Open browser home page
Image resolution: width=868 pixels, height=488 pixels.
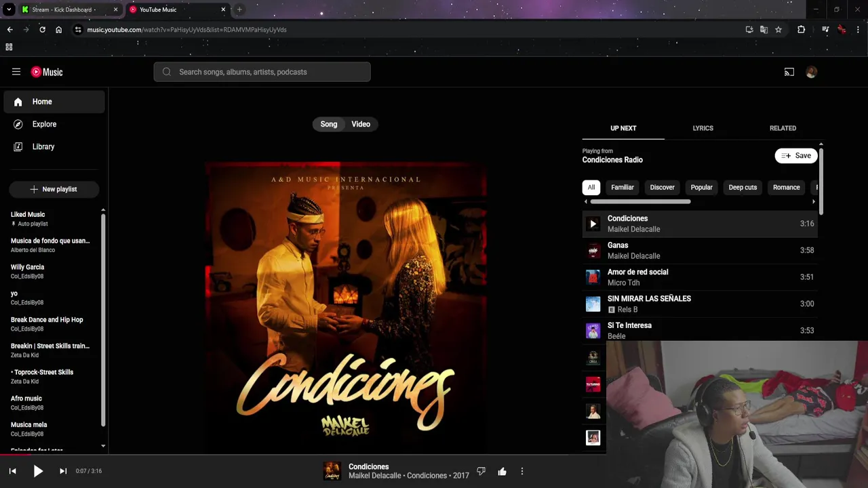(x=59, y=30)
